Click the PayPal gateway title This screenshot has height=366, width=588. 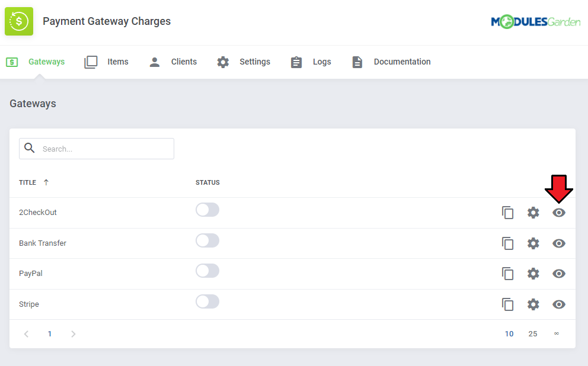click(31, 274)
